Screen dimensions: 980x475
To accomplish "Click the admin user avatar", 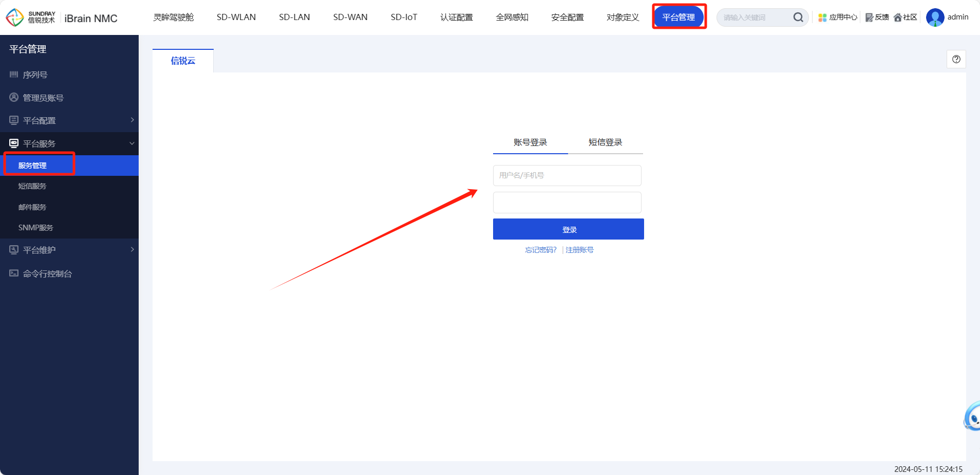I will coord(935,17).
